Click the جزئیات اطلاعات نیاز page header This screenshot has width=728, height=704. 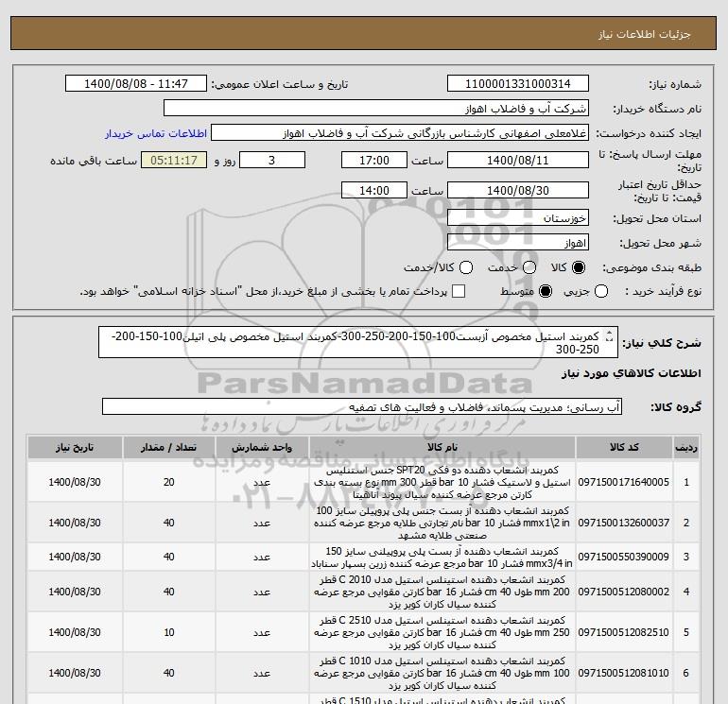click(x=645, y=34)
